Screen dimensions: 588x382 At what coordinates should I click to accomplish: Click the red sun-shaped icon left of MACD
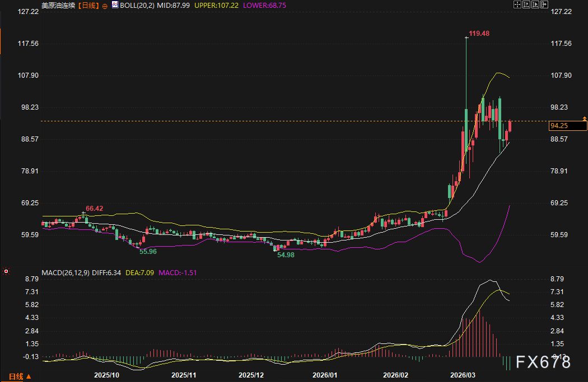click(x=6, y=272)
